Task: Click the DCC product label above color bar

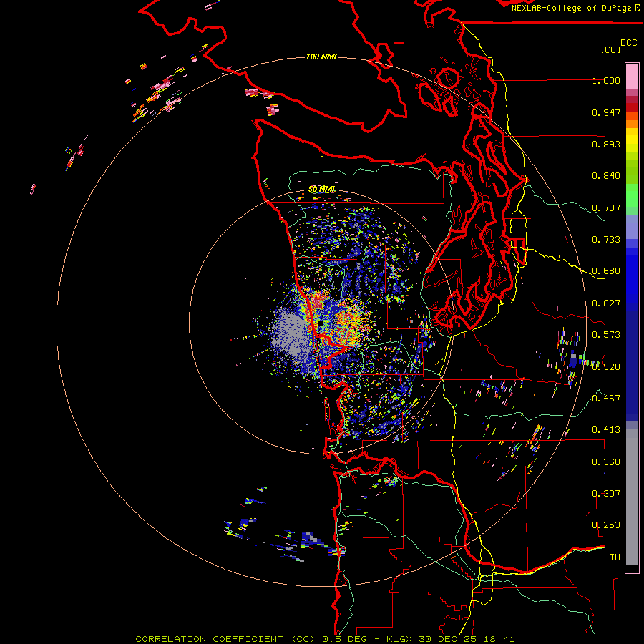Action: (x=628, y=43)
